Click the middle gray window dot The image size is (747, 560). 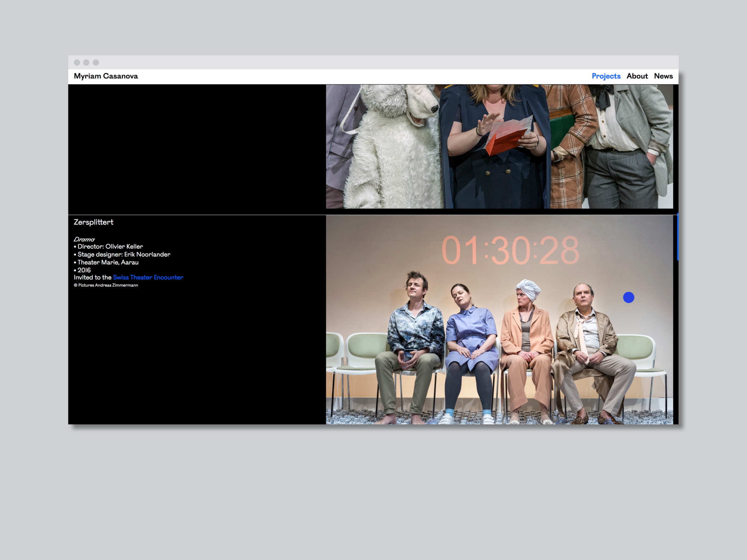click(x=86, y=63)
